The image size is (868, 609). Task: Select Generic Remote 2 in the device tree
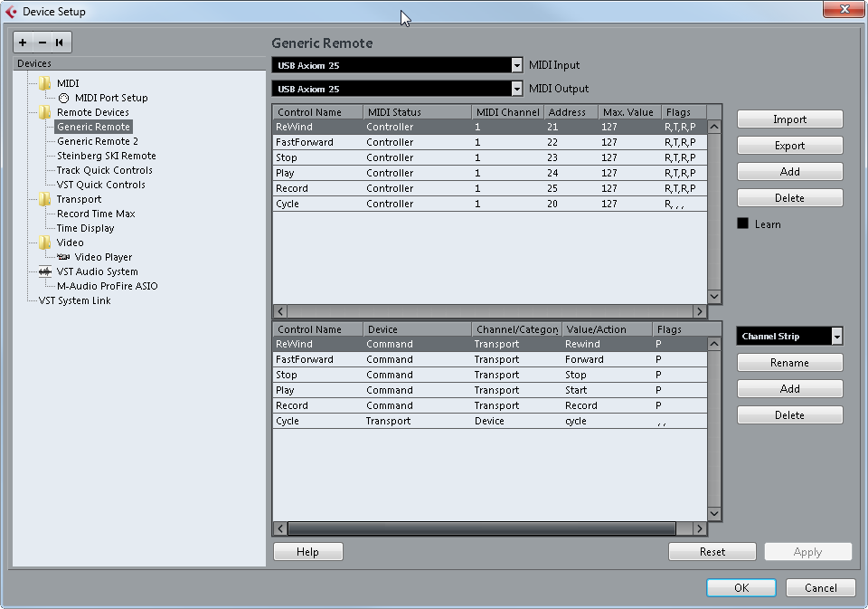pyautogui.click(x=97, y=140)
